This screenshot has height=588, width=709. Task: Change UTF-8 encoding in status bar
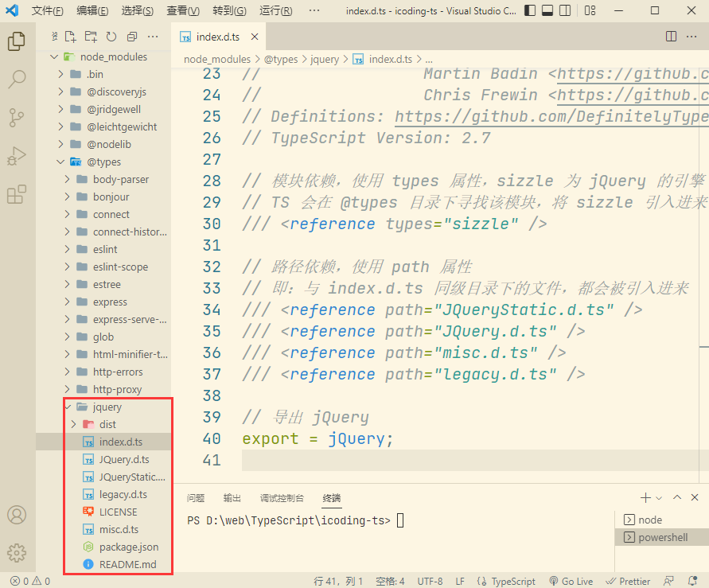pyautogui.click(x=430, y=581)
